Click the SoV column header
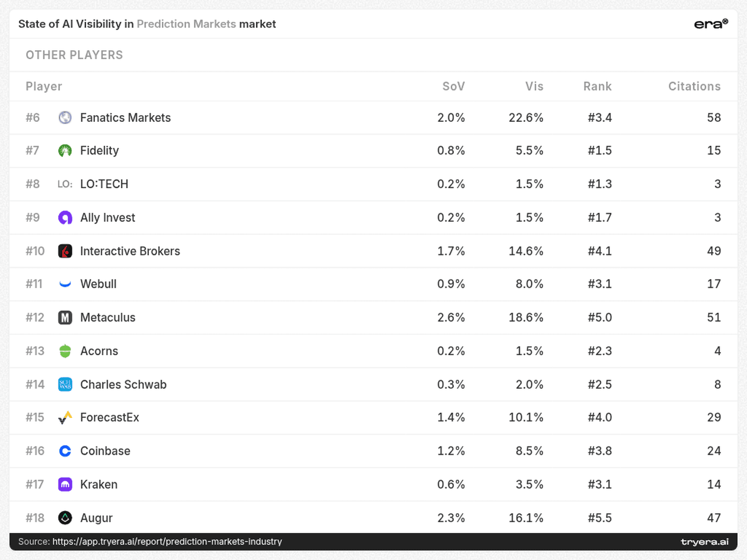 click(453, 87)
